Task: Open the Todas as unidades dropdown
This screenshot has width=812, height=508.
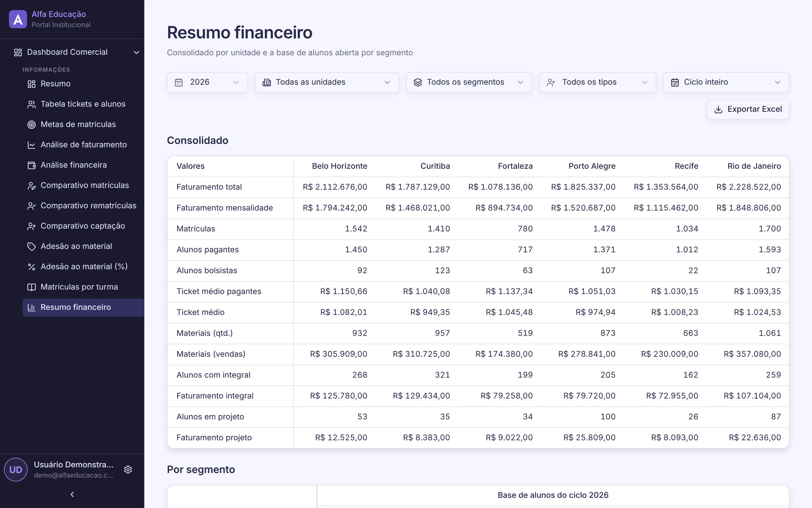Action: (327, 82)
